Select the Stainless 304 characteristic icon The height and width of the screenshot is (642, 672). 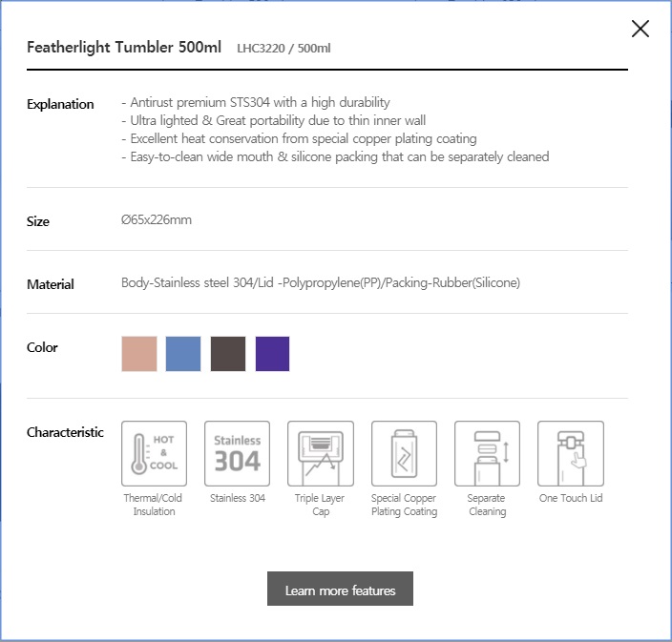click(237, 453)
